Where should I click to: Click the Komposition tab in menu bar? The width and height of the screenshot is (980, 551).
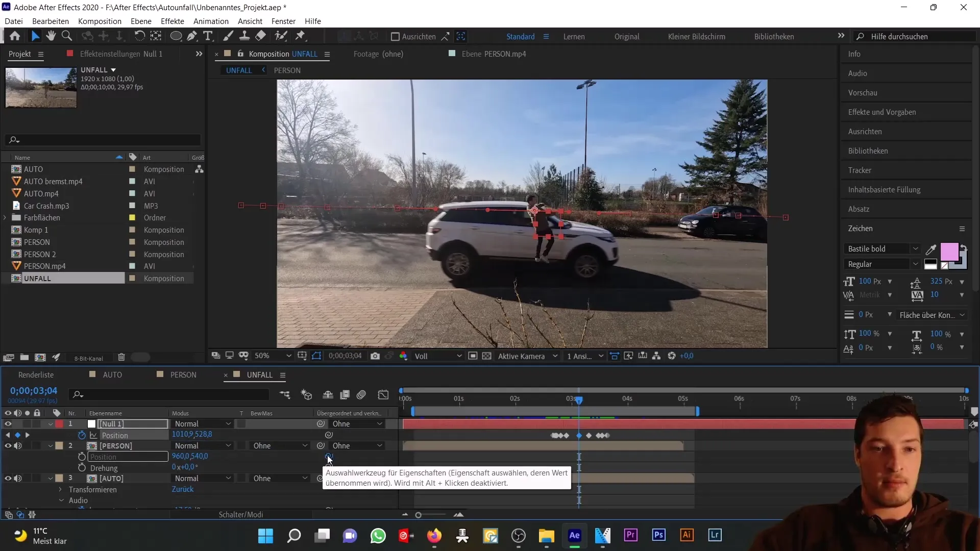point(100,21)
